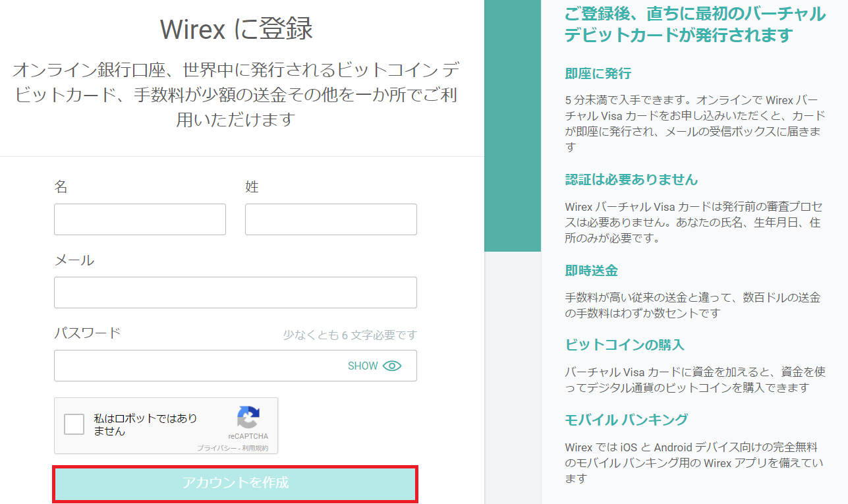Click the 少なくとも 6 文字必要です hint text

[350, 335]
